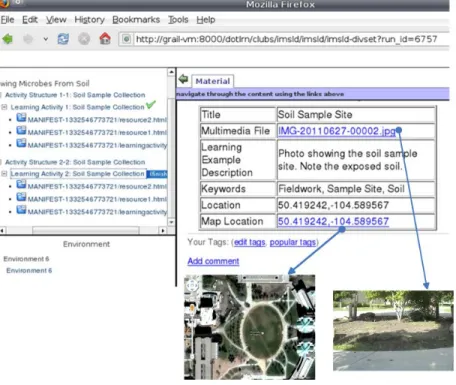Click file icon of resource1.html under Activity 1

tap(21, 130)
